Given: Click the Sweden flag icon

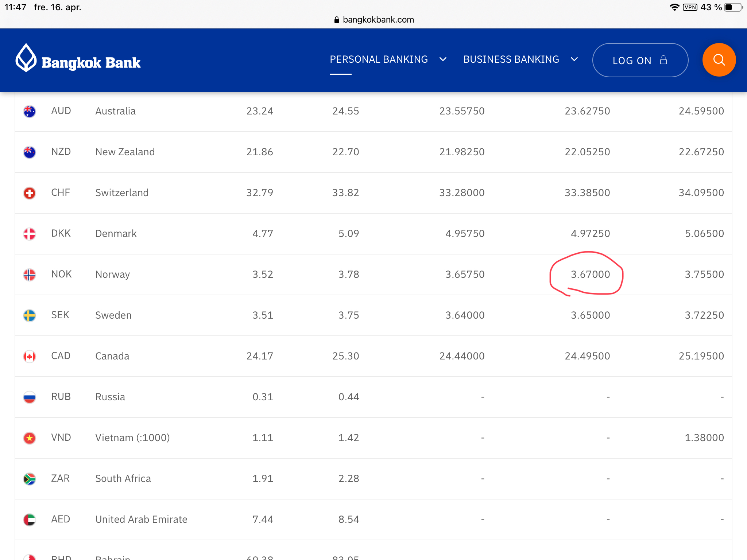Looking at the screenshot, I should pyautogui.click(x=30, y=315).
